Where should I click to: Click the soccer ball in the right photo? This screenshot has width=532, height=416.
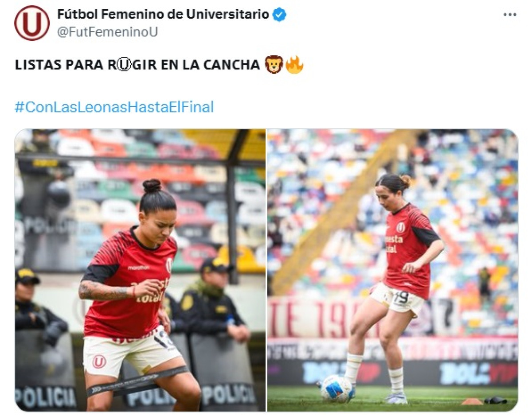tap(337, 388)
